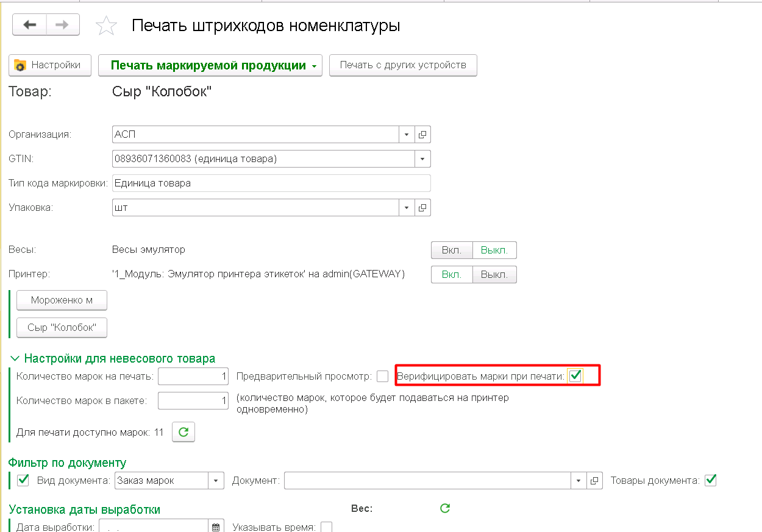Click the forward navigation arrow
Image resolution: width=762 pixels, height=532 pixels.
point(63,25)
